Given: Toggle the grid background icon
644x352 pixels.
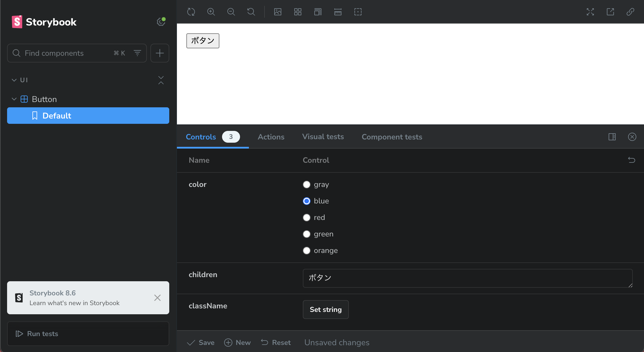Looking at the screenshot, I should coord(298,12).
